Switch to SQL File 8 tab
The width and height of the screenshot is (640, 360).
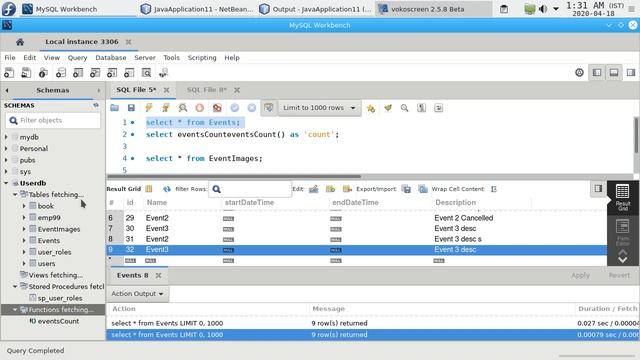pos(207,89)
